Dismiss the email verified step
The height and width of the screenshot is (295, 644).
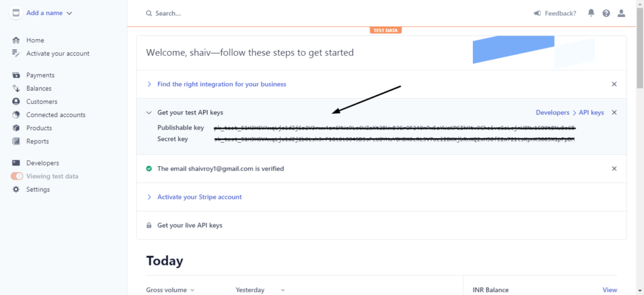pyautogui.click(x=614, y=169)
